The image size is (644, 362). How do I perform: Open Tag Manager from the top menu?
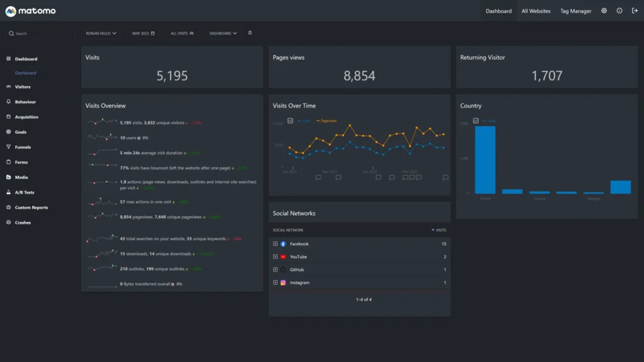point(575,11)
